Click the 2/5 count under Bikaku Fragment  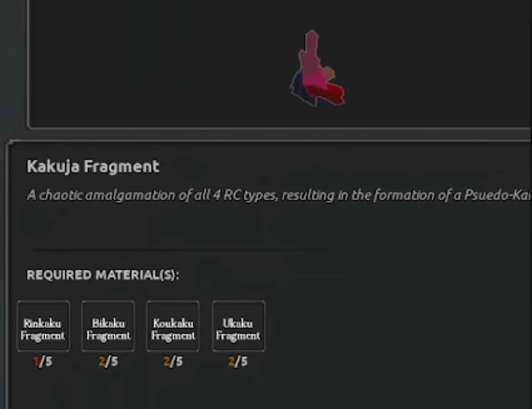tap(108, 362)
